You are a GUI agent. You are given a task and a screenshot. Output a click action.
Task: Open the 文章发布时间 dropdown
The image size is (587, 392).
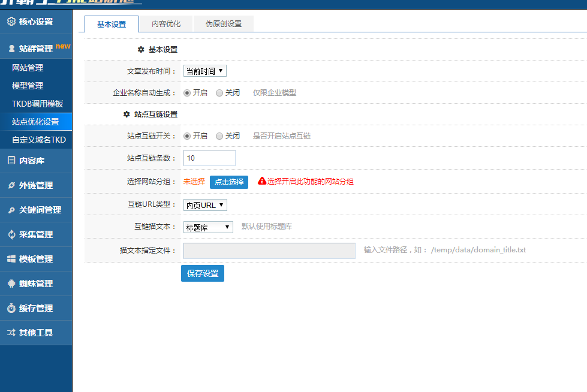coord(204,71)
